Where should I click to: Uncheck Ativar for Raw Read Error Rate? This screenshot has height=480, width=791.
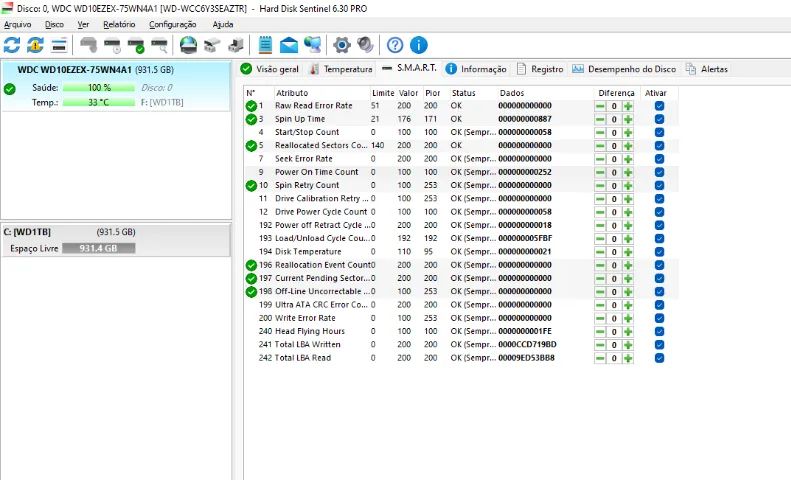coord(659,106)
